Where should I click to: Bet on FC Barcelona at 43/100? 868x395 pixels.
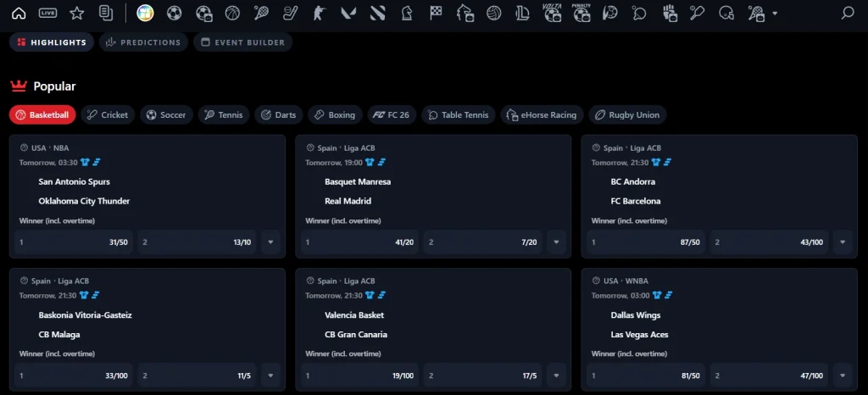pos(770,242)
